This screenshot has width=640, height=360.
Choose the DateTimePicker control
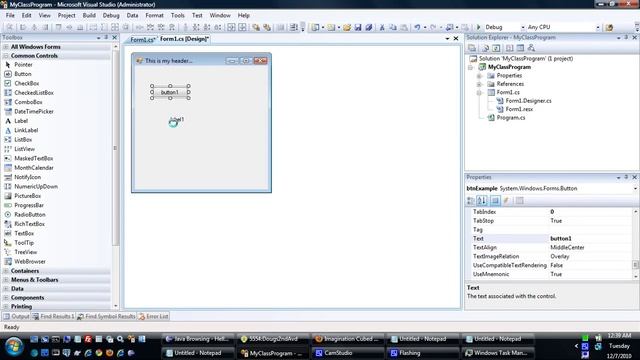coord(34,111)
